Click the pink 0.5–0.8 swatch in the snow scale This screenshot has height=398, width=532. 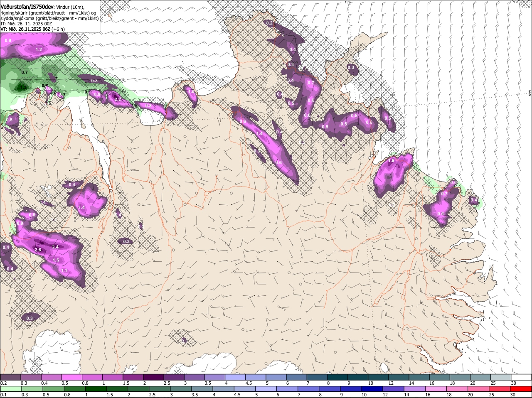pos(71,376)
